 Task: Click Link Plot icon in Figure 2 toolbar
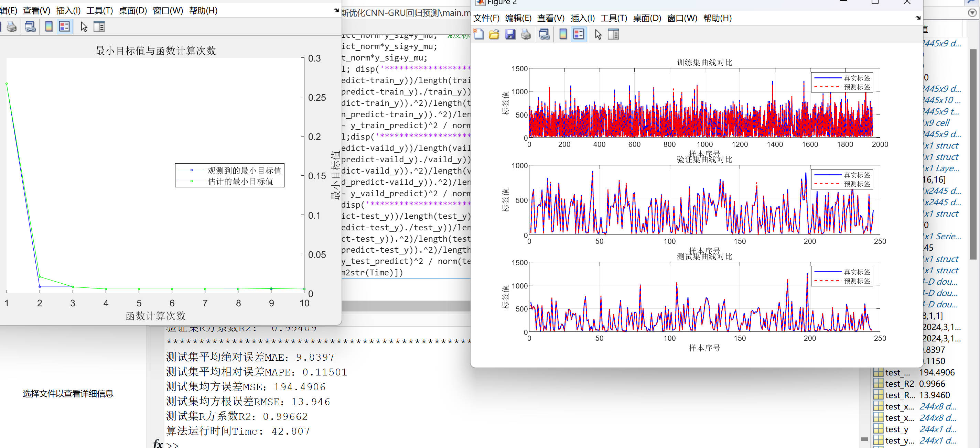544,35
